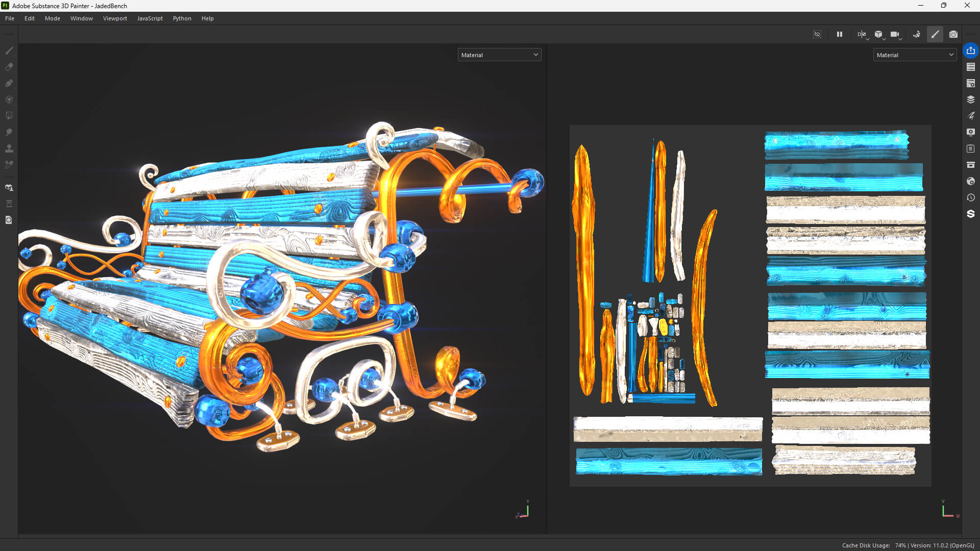The height and width of the screenshot is (551, 980).
Task: Open the Substance 3D Assets S icon
Action: [x=970, y=214]
